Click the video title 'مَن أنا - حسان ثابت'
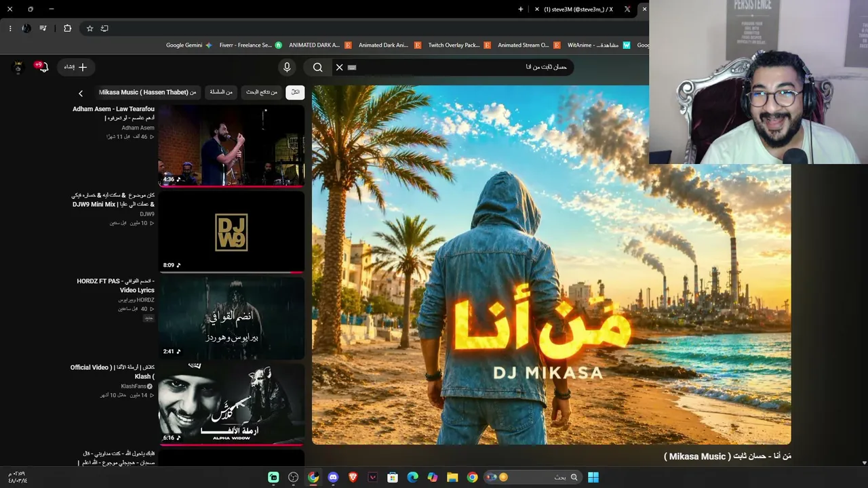The image size is (868, 488). (x=728, y=457)
